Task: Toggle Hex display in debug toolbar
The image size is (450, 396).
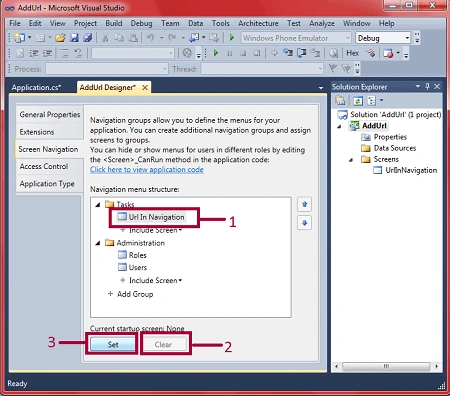Action: (x=352, y=53)
